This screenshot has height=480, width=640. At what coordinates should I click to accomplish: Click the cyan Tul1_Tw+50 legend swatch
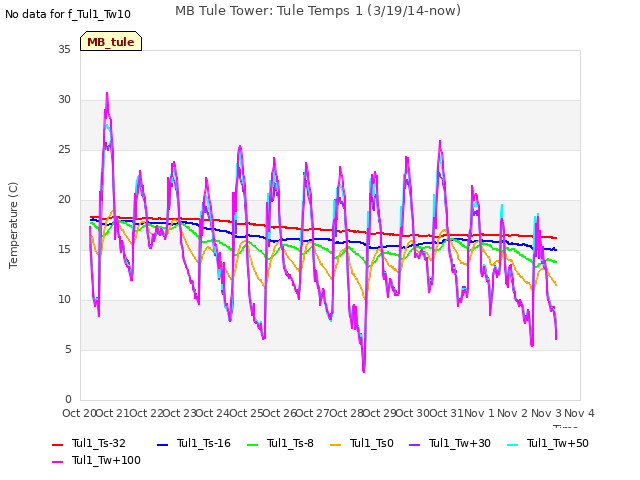click(512, 444)
